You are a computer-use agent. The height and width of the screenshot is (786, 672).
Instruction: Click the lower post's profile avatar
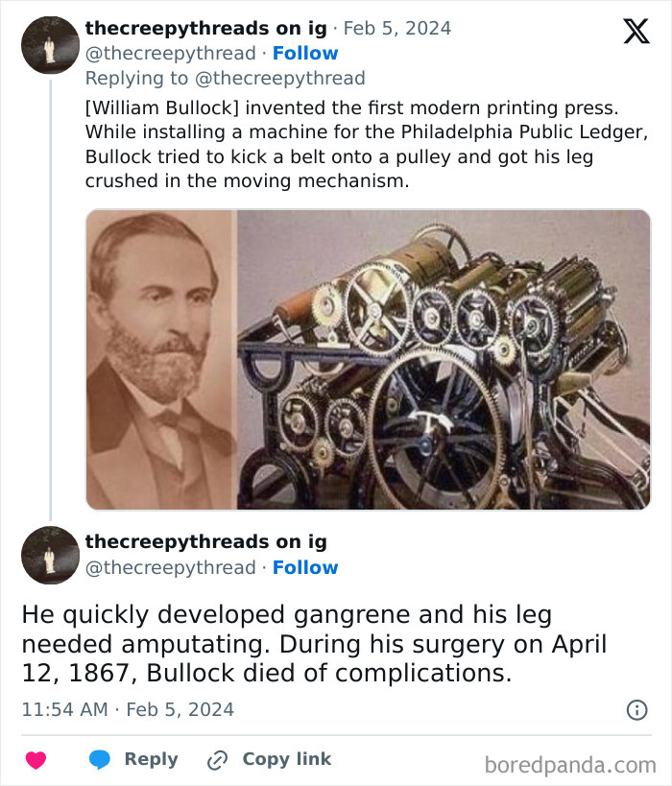pos(49,555)
